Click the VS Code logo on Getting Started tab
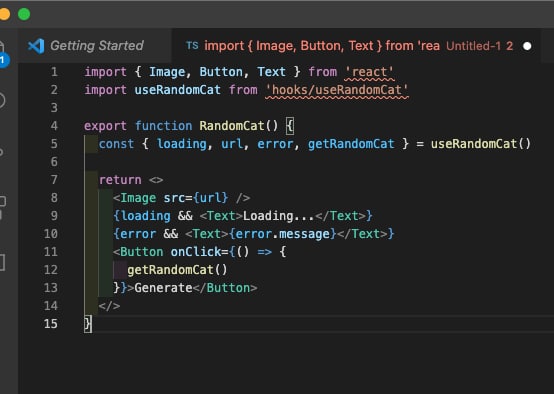 point(36,46)
